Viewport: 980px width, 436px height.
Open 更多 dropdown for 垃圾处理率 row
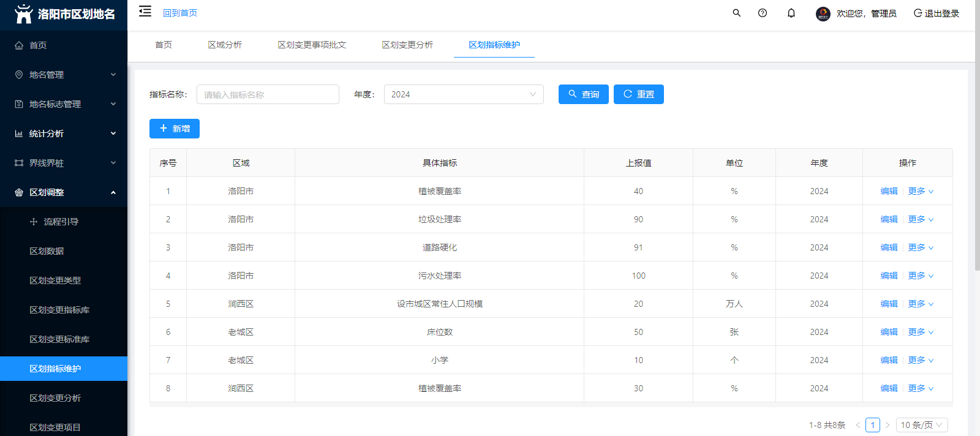pyautogui.click(x=921, y=219)
